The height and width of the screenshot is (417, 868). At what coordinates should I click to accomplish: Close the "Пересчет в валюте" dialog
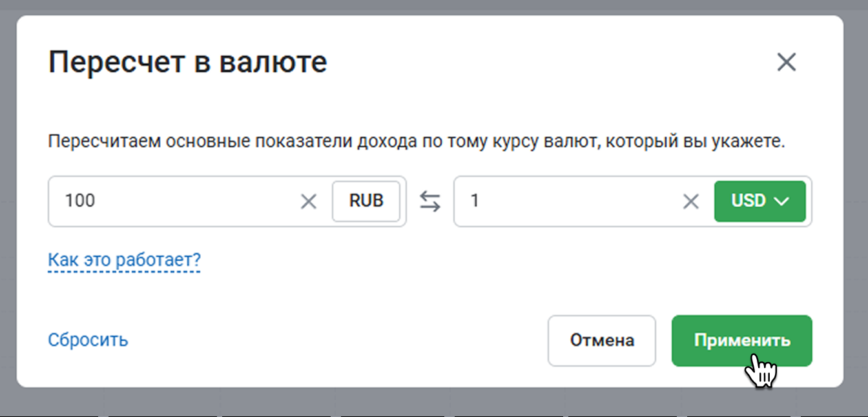(786, 63)
